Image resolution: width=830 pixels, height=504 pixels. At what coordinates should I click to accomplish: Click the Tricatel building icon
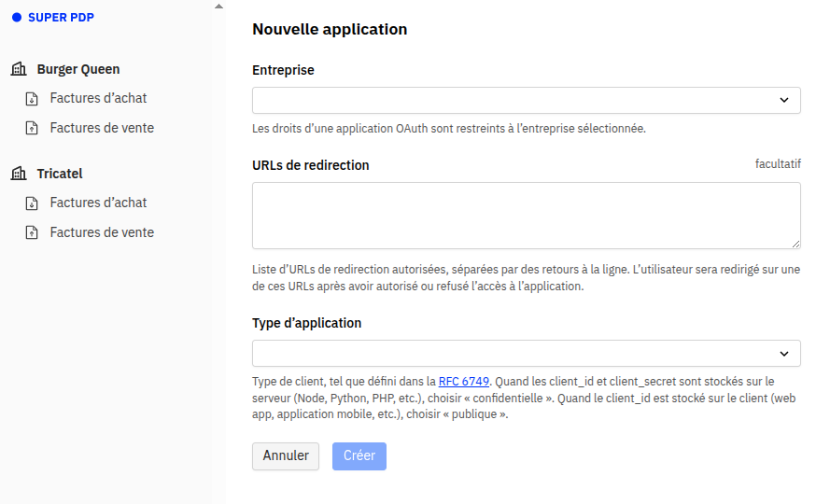pyautogui.click(x=19, y=173)
